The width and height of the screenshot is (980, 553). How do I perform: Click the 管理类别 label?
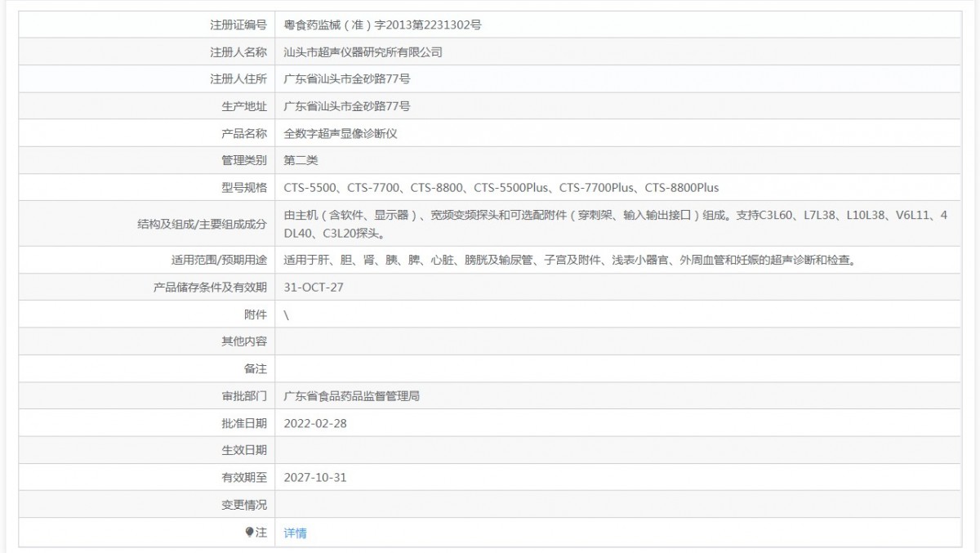click(x=243, y=160)
